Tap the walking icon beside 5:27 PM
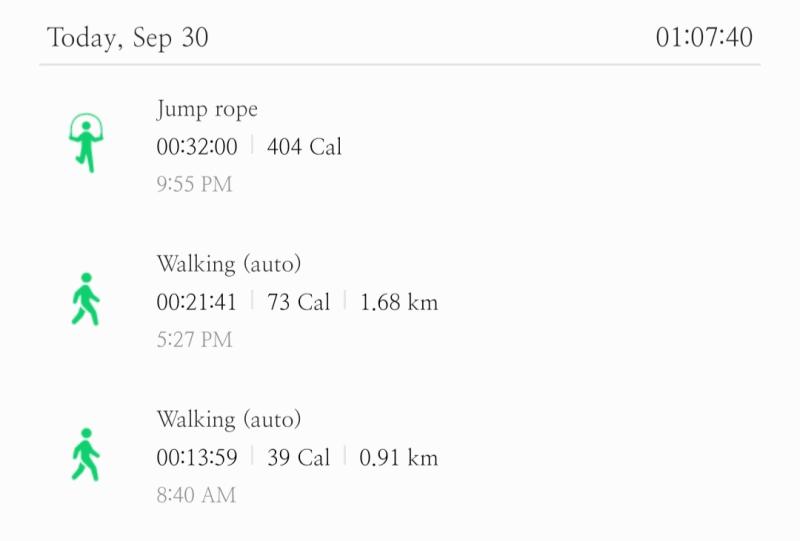The image size is (800, 541). click(86, 299)
